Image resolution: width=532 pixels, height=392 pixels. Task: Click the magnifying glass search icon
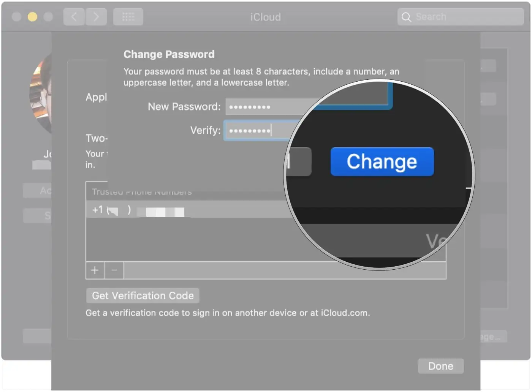pos(406,17)
